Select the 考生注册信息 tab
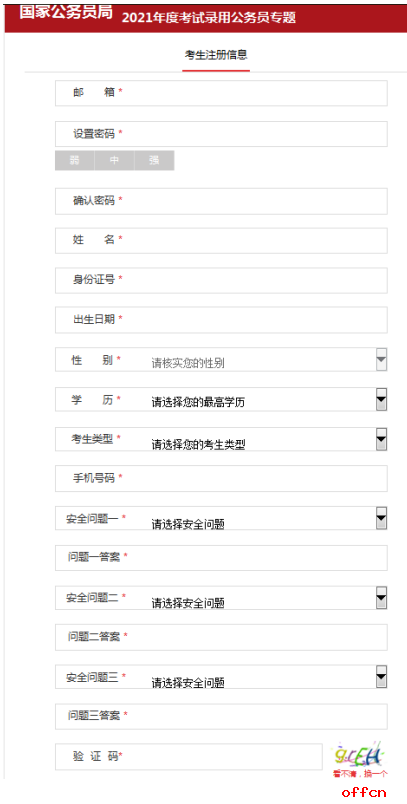Screen dimensions: 407x804 click(216, 55)
